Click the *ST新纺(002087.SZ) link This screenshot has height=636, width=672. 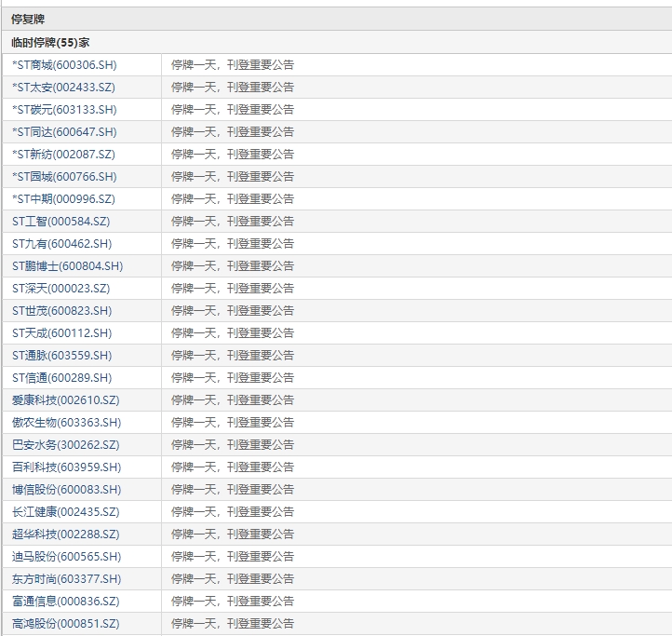[63, 155]
